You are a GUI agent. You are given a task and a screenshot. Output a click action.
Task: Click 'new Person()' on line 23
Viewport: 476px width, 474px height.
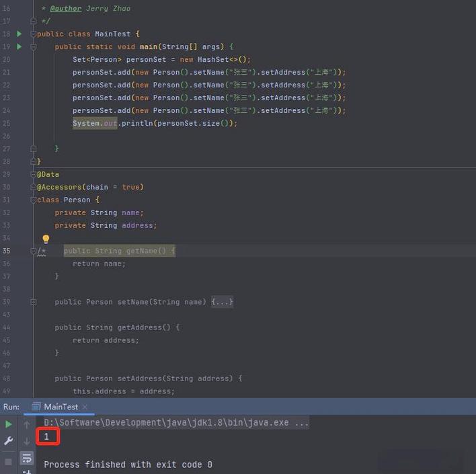tap(162, 97)
